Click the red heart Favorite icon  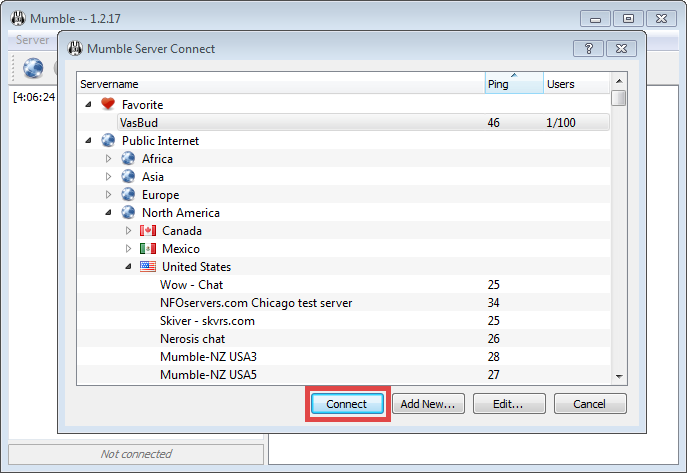click(108, 104)
